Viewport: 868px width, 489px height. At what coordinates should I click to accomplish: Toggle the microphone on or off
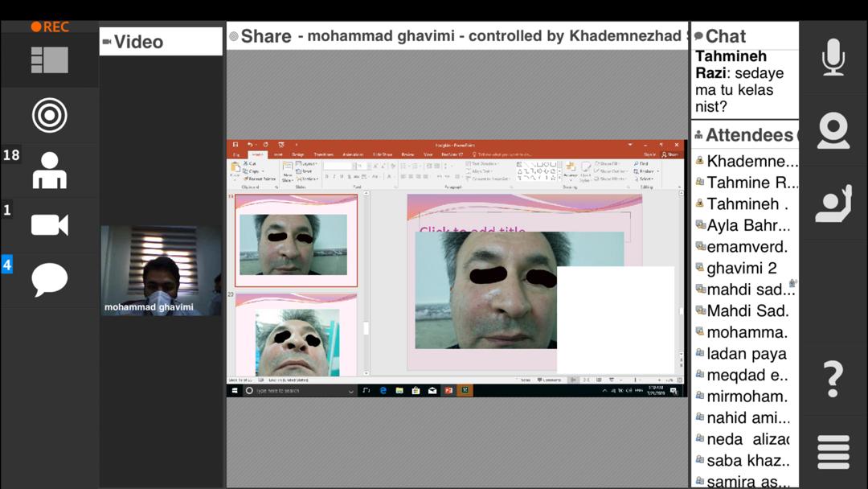tap(833, 58)
